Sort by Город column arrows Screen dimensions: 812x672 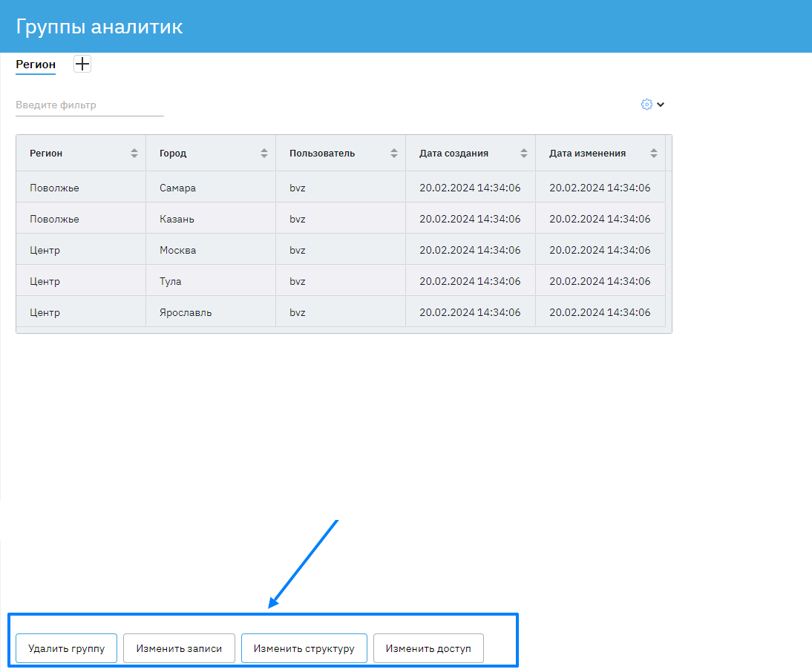264,154
